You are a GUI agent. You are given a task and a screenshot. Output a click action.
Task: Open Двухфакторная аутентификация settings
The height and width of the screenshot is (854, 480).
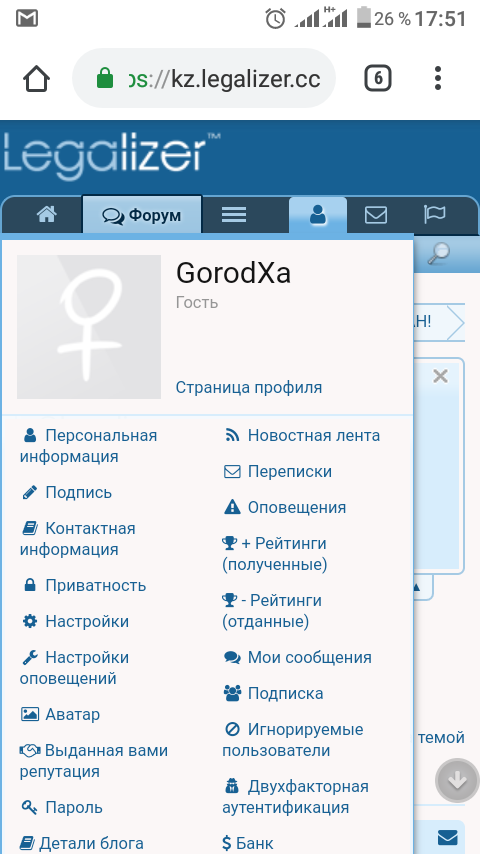tap(295, 797)
